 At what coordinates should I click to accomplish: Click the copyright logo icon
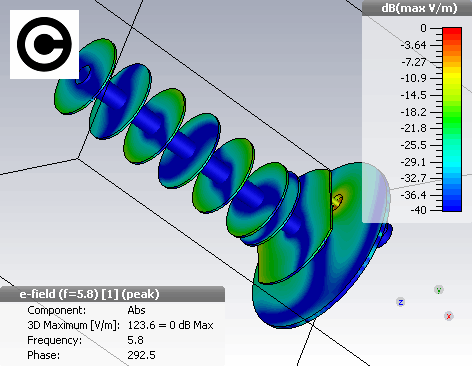coord(44,44)
